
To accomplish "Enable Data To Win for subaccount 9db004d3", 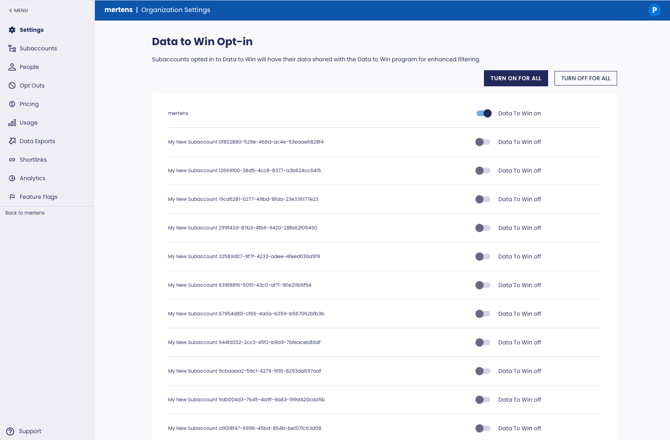I will 483,399.
